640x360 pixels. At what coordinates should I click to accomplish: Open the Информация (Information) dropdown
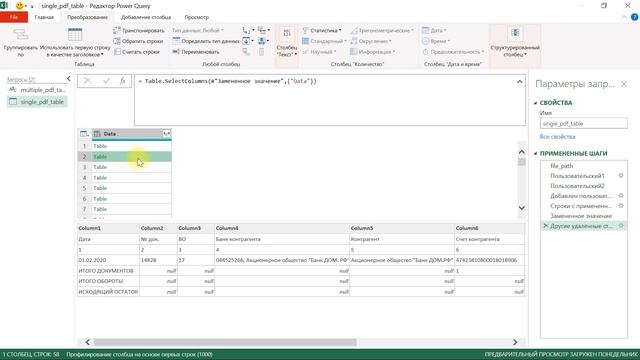[372, 52]
